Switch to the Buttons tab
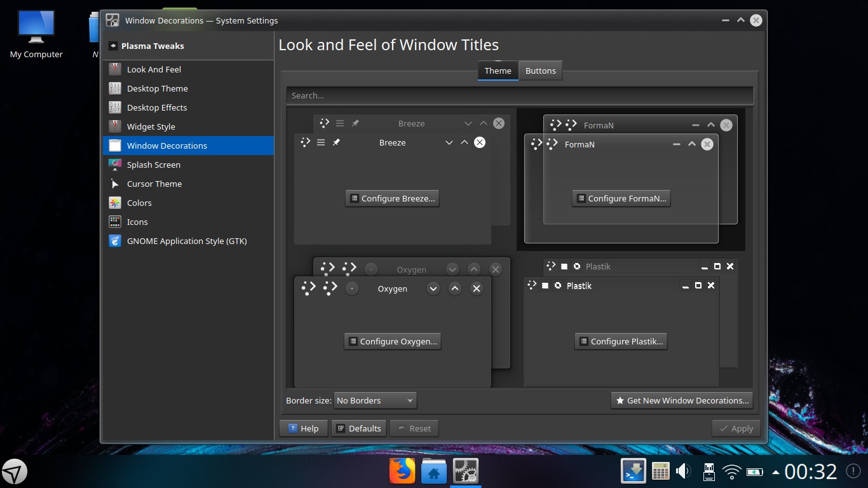The image size is (868, 488). [x=540, y=71]
